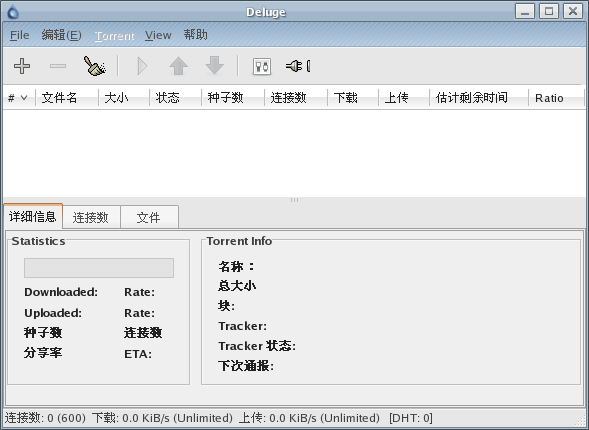Click the Uploaded: label in Statistics
This screenshot has height=430, width=589.
click(x=53, y=313)
